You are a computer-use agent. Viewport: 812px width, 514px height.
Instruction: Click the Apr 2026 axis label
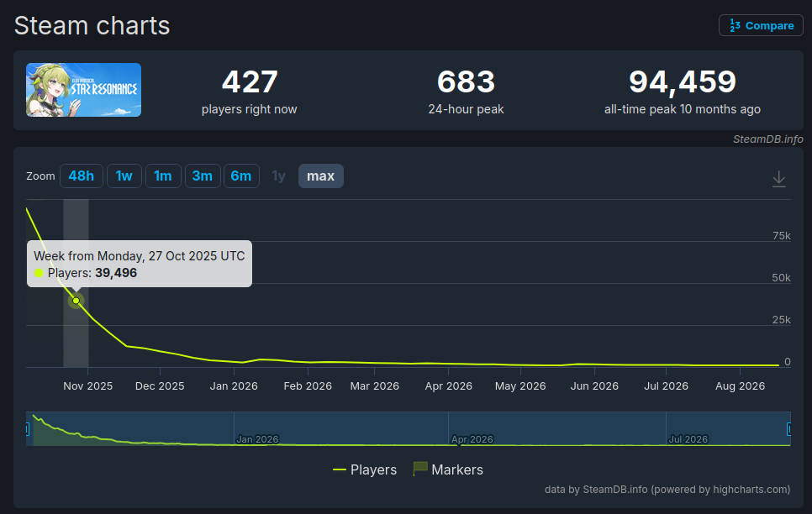point(449,386)
